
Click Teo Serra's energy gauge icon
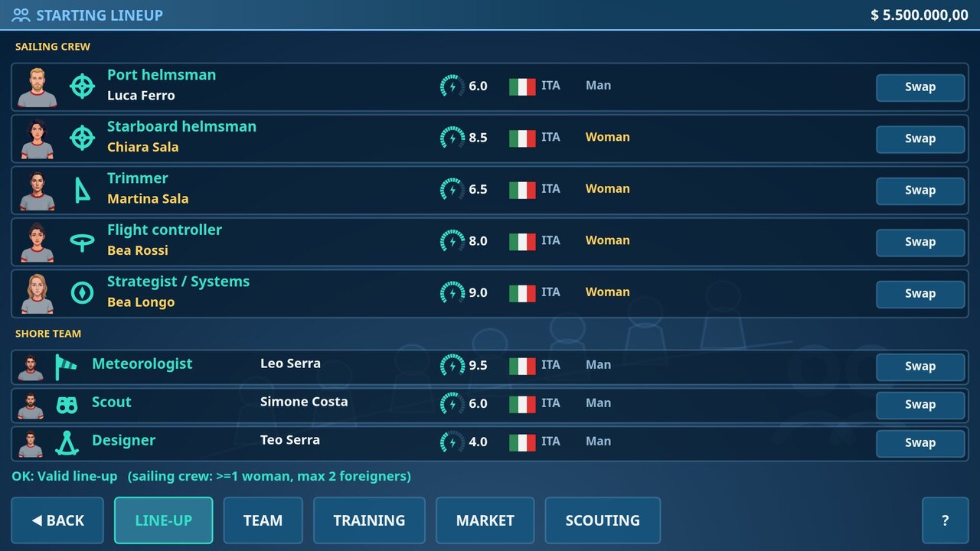[452, 442]
